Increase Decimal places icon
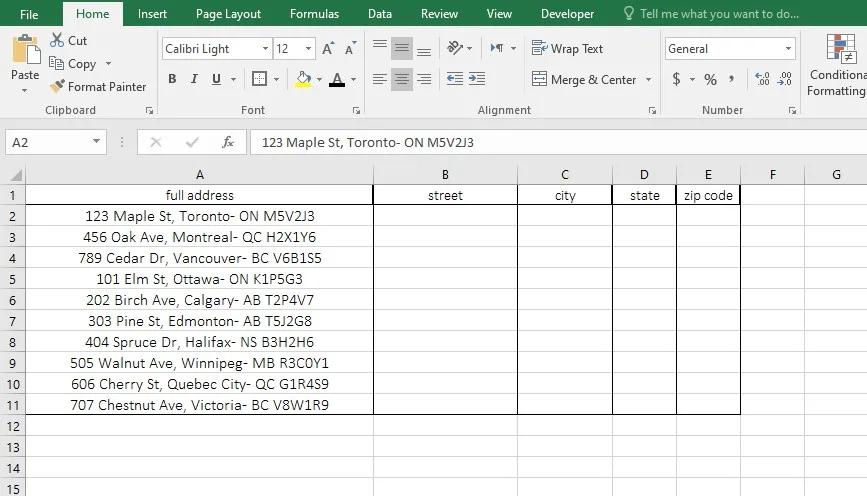 762,79
